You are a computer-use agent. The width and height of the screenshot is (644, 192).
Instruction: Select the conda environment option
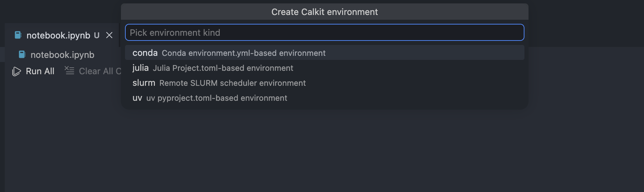145,53
